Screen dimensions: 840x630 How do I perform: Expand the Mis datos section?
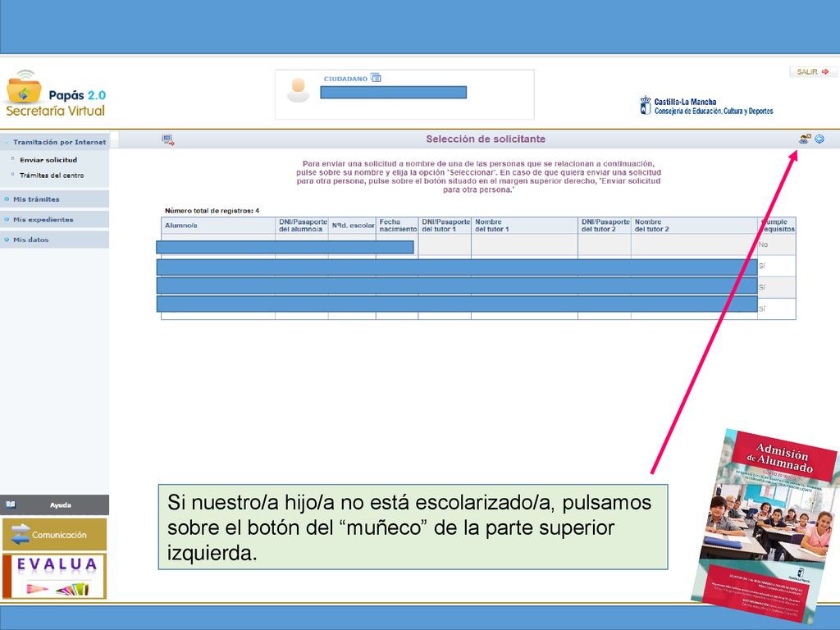click(x=55, y=240)
